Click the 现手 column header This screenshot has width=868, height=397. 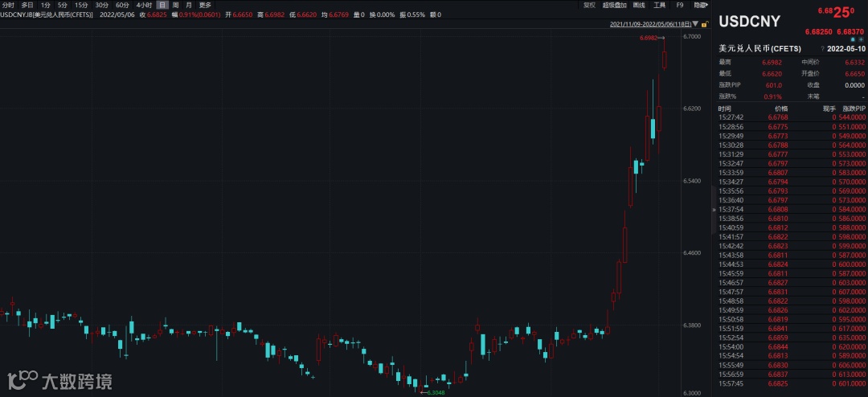tap(829, 108)
